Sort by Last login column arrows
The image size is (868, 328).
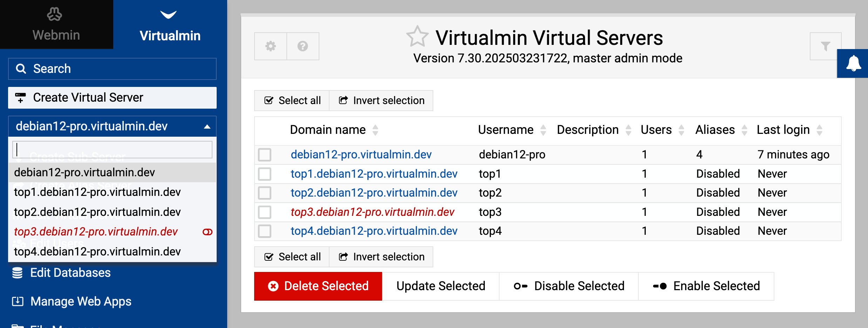click(819, 130)
